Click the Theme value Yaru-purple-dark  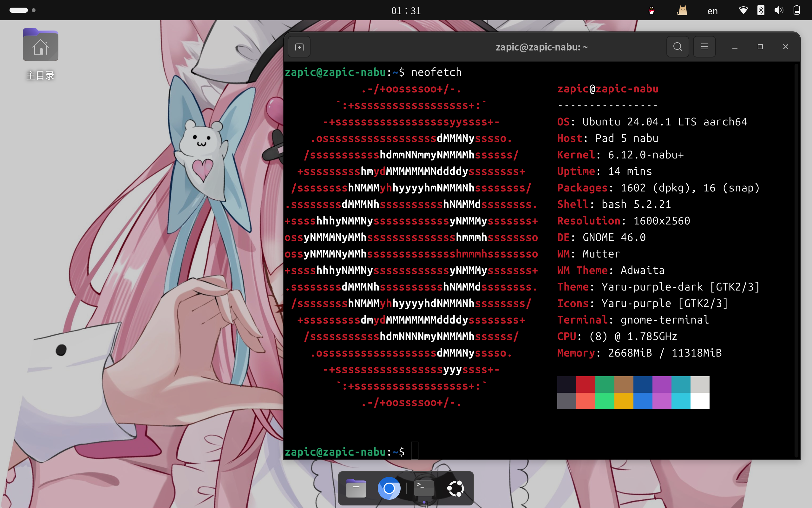[652, 287]
